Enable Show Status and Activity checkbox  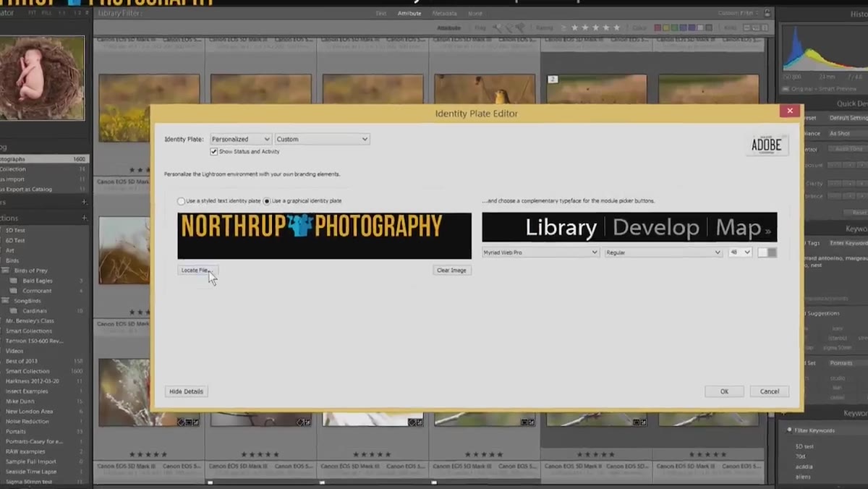click(x=214, y=152)
